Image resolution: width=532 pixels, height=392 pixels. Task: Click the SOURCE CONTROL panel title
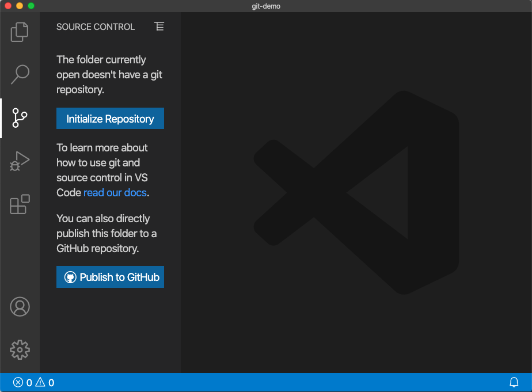96,26
